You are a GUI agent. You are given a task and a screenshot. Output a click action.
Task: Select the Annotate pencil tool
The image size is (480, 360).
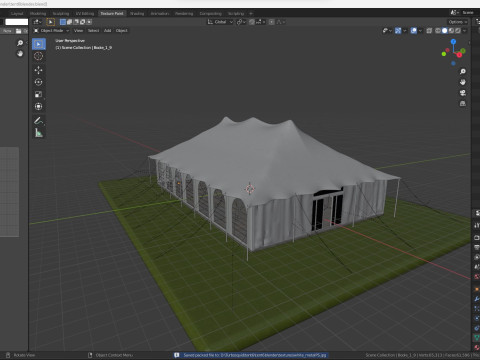point(39,121)
